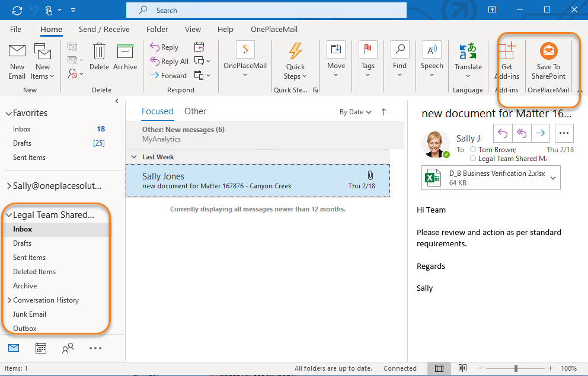Click the Undo icon in title bar
This screenshot has height=376, width=588.
[x=34, y=10]
